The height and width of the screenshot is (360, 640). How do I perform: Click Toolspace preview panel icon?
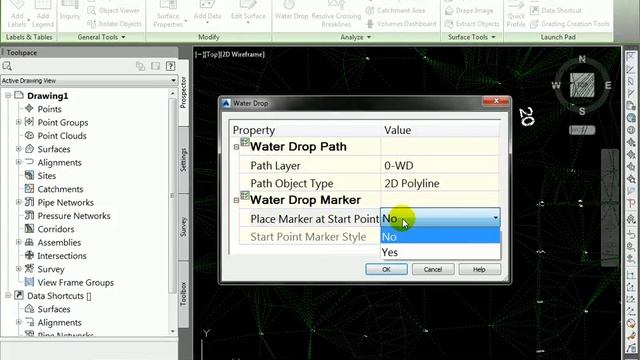[156, 66]
